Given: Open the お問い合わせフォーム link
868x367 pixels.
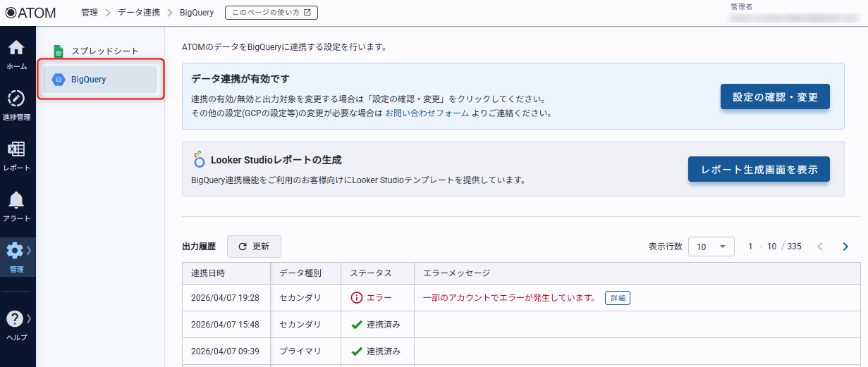Looking at the screenshot, I should click(427, 113).
